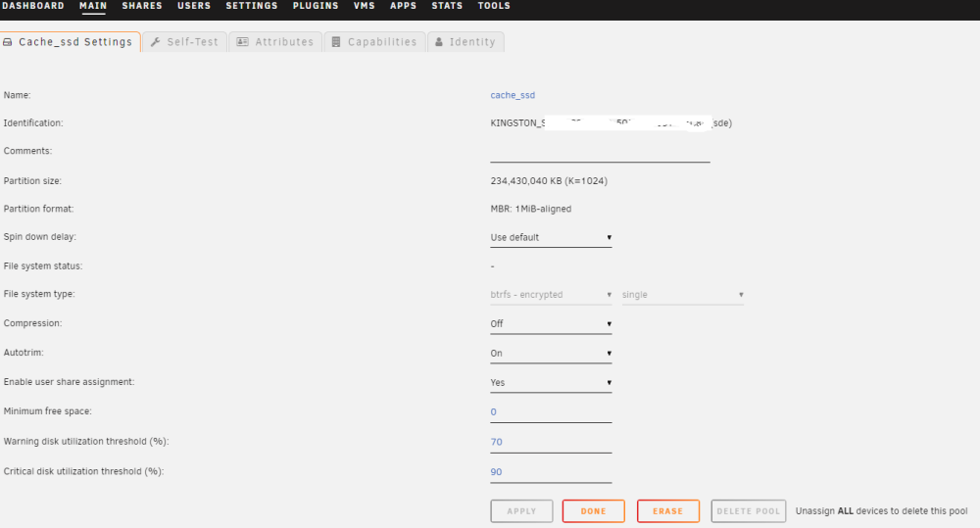
Task: Click the Unassign ALL devices note
Action: 881,511
